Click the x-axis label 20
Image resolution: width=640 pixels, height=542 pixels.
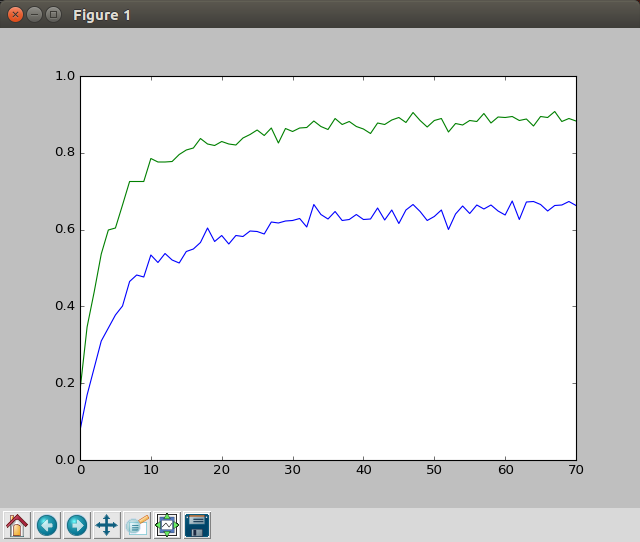pyautogui.click(x=222, y=470)
